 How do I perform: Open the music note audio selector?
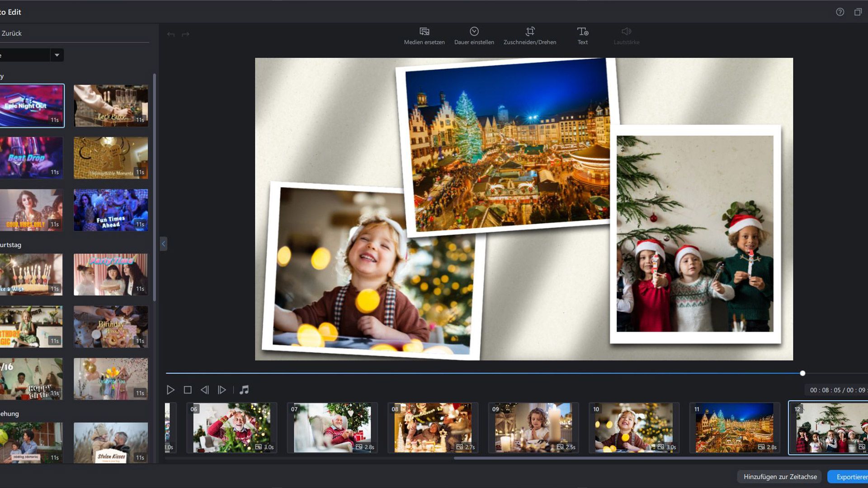244,389
